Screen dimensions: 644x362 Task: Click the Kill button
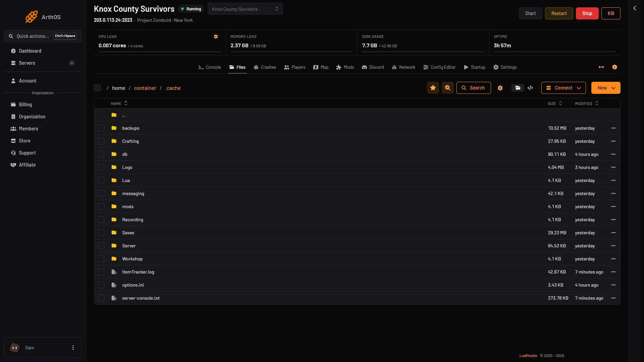[x=611, y=13]
